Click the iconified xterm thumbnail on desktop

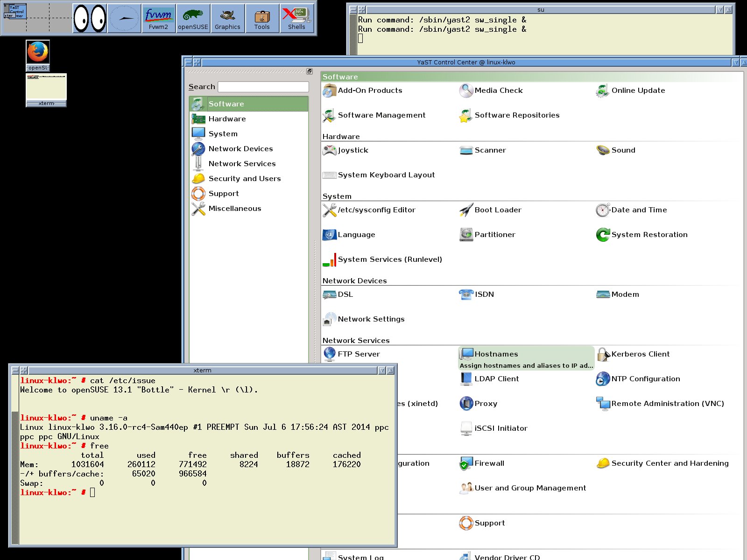[x=46, y=88]
